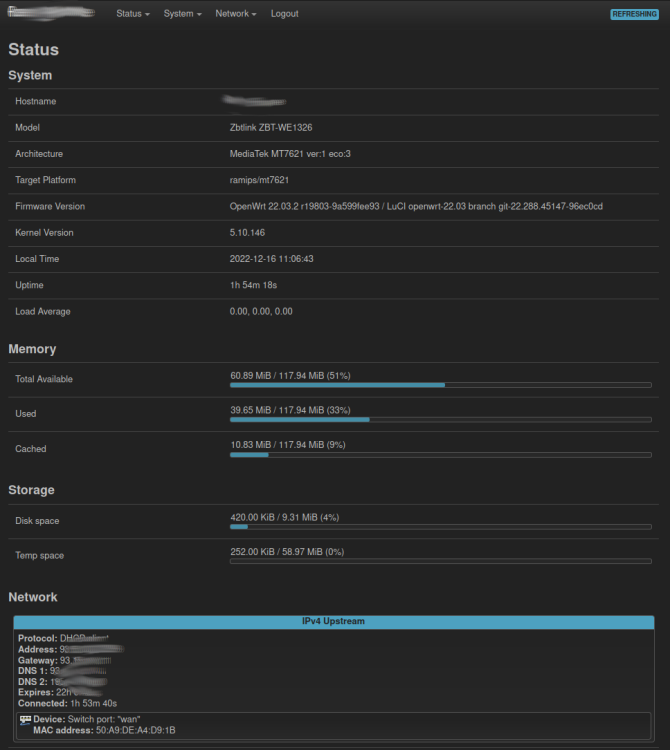Click the blurred router name in navbar
The height and width of the screenshot is (750, 670).
click(x=52, y=14)
